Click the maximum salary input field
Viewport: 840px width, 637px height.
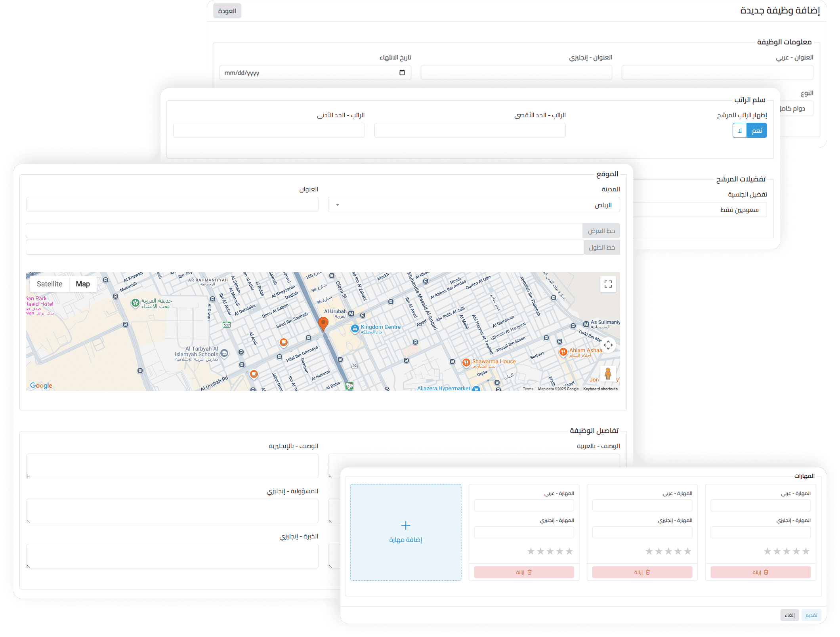(470, 131)
